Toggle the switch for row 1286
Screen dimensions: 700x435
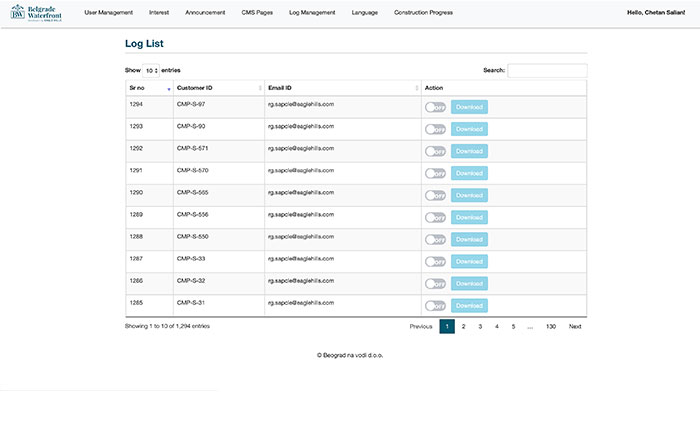pos(435,284)
